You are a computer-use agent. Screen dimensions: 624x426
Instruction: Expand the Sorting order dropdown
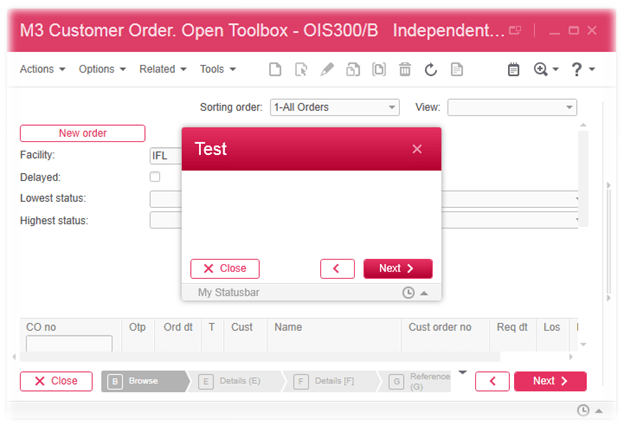[x=334, y=107]
